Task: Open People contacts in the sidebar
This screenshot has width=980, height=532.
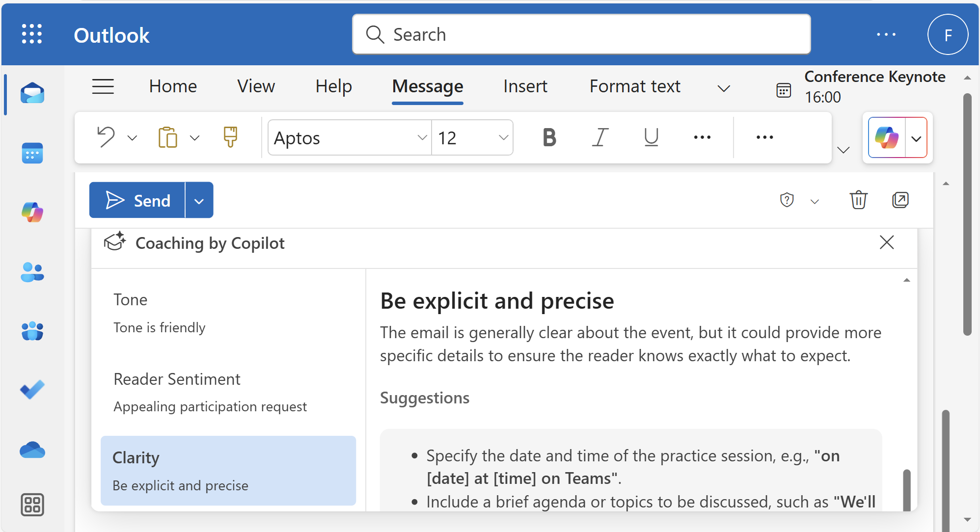Action: click(32, 272)
